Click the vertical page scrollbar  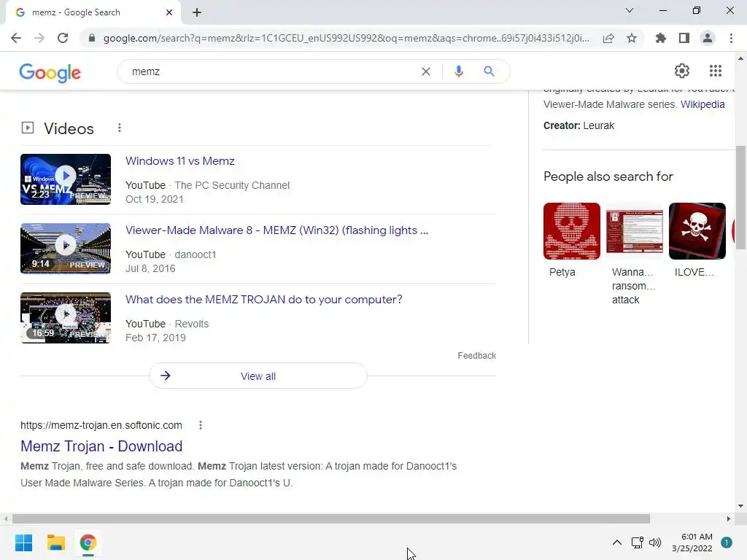(x=740, y=197)
